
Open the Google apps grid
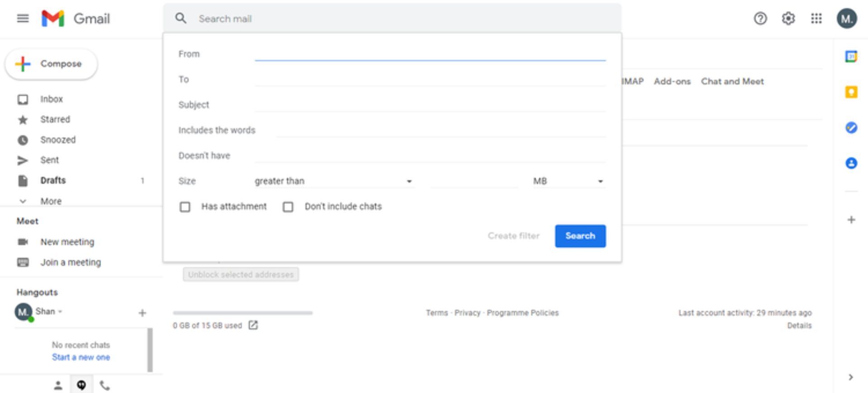(x=816, y=19)
